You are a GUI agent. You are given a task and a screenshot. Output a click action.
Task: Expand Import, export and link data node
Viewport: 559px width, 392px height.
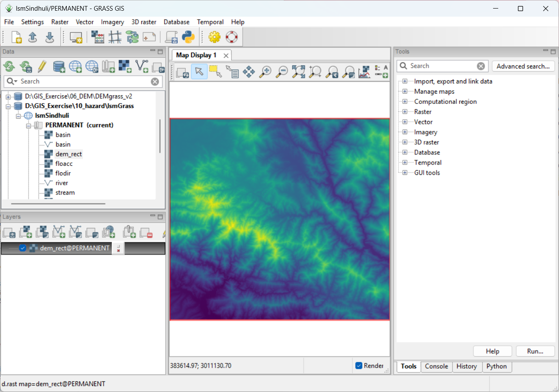[404, 81]
